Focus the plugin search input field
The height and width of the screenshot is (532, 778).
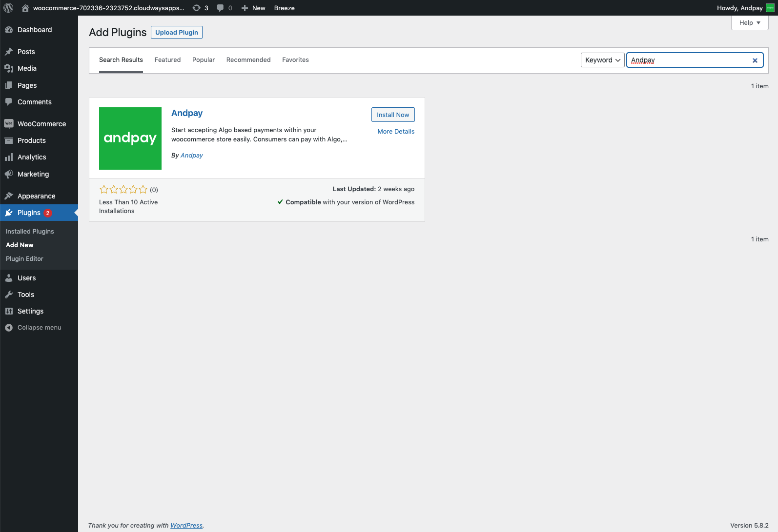point(688,60)
